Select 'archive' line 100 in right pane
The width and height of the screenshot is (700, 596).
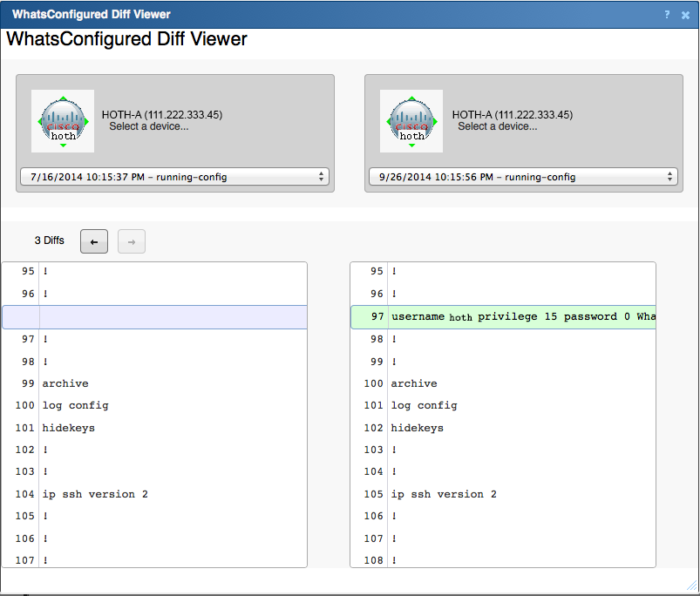pos(414,383)
